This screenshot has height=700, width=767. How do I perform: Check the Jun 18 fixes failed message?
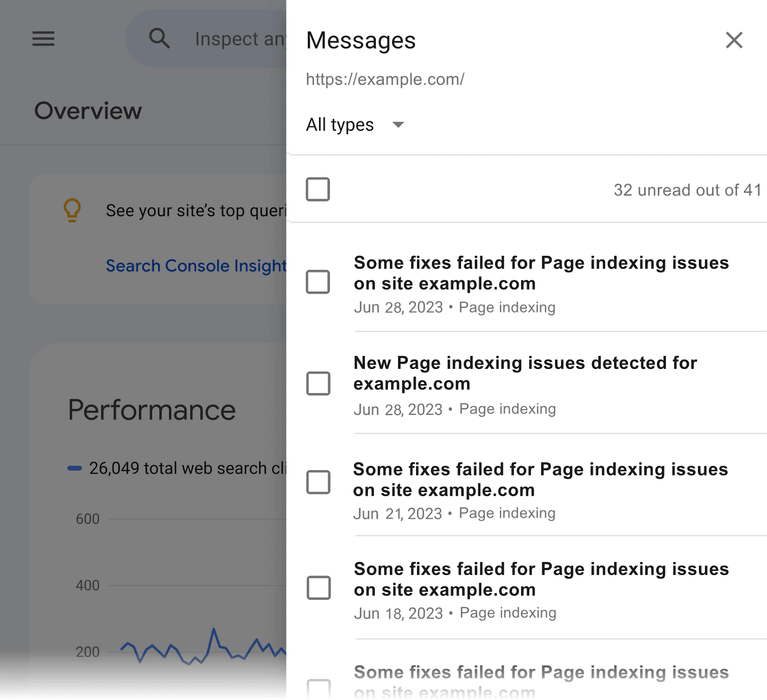tap(318, 589)
